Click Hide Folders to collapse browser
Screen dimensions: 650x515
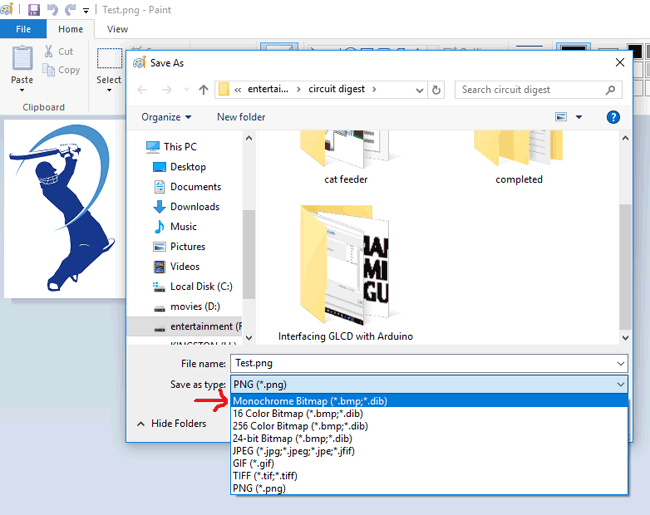(x=172, y=423)
